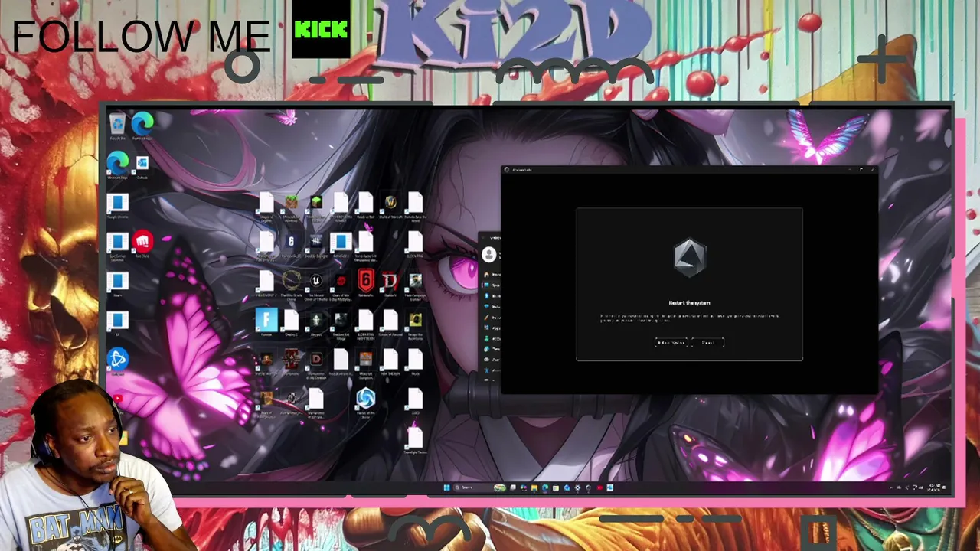Launch the Halo campaign shortcut
The width and height of the screenshot is (980, 551).
[414, 285]
